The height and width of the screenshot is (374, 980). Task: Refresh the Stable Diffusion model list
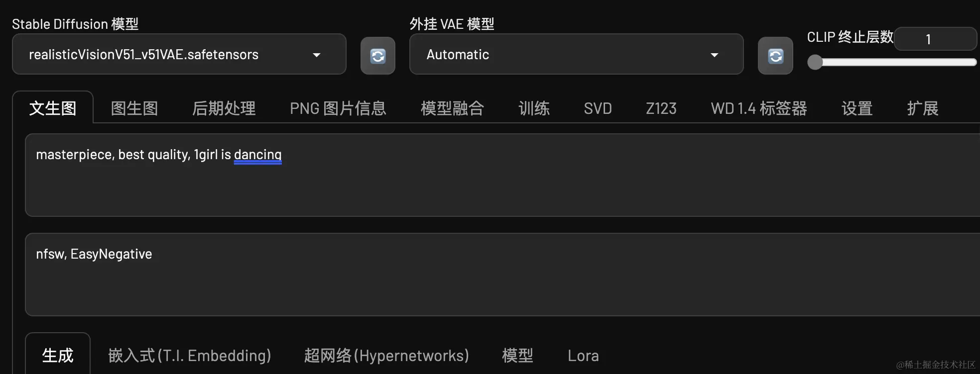coord(377,56)
